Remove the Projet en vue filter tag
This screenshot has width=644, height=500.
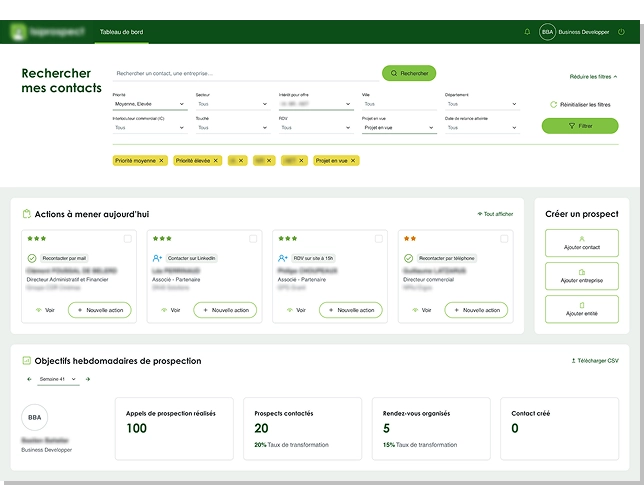pyautogui.click(x=353, y=160)
